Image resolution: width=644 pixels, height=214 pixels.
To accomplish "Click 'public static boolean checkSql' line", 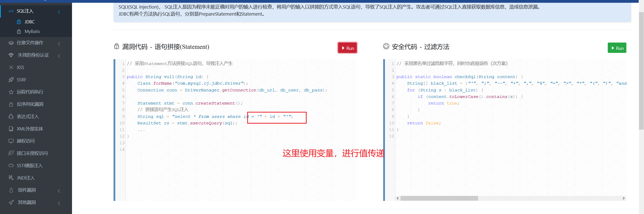I will pos(460,77).
